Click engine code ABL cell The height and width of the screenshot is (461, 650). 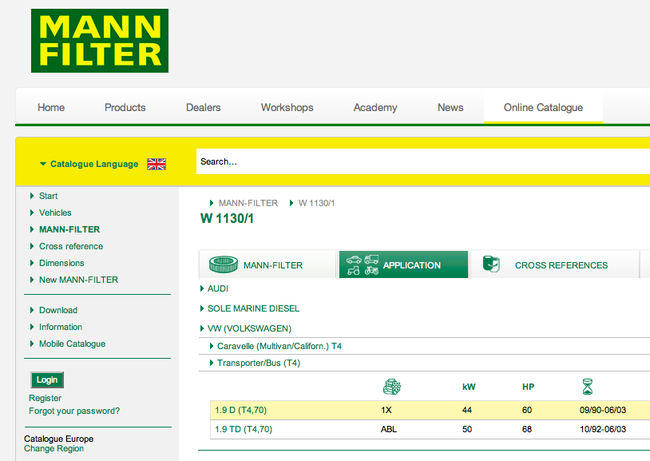click(x=389, y=429)
